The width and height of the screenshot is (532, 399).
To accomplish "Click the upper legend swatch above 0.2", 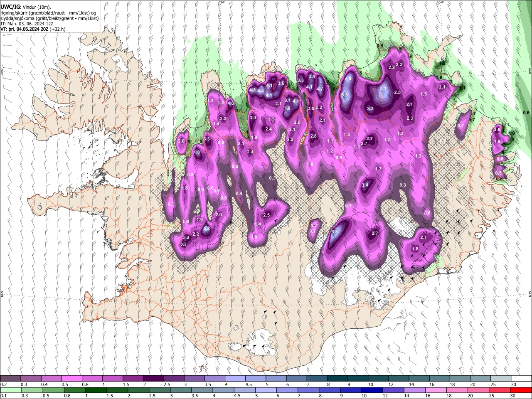I will click(10, 378).
